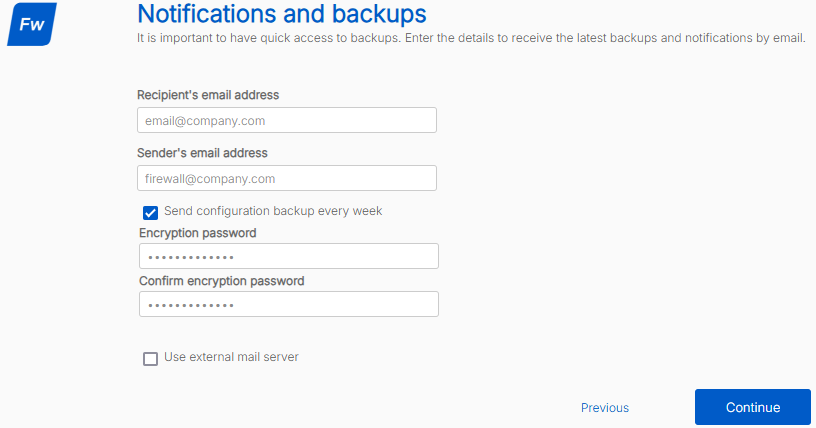
Task: Click the email@company.com placeholder text
Action: point(205,121)
